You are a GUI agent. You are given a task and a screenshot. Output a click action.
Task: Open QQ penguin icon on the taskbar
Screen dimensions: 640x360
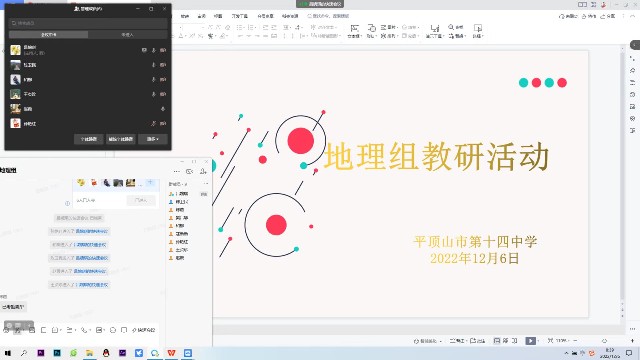(106, 353)
